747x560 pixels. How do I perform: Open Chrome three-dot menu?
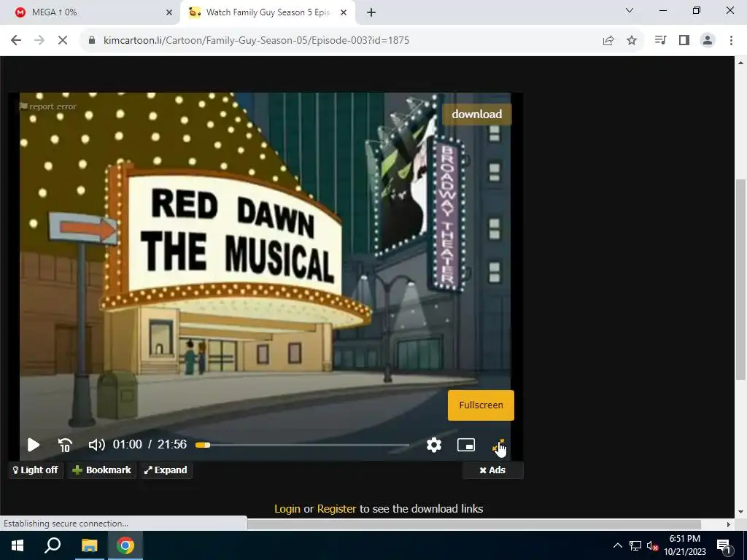(731, 41)
